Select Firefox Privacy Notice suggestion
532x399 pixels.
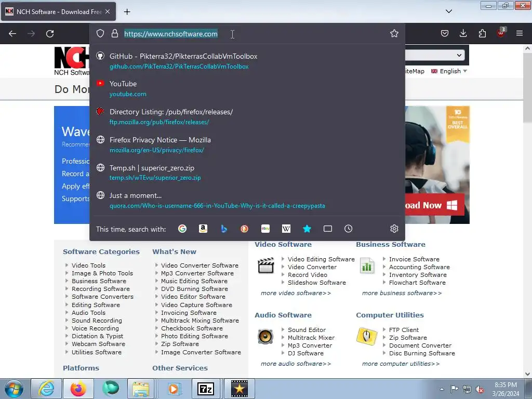point(247,144)
